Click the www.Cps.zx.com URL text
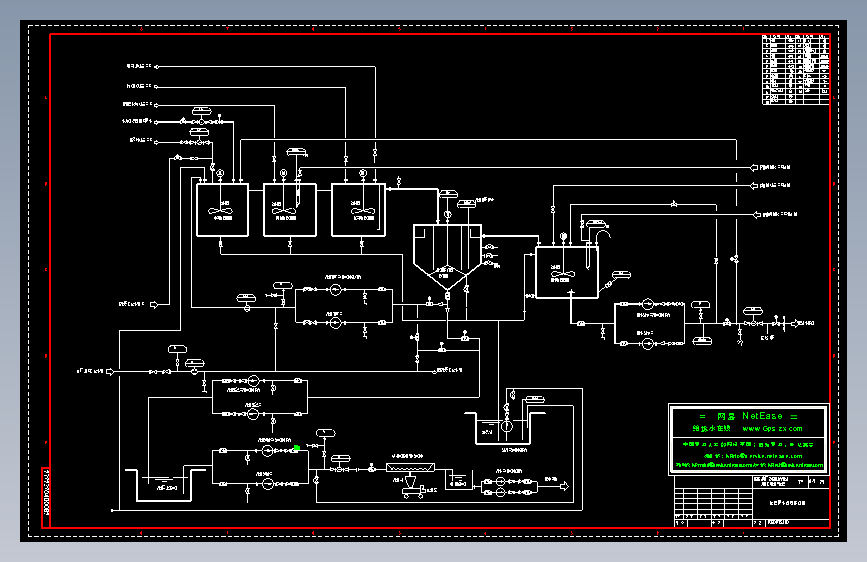Image resolution: width=867 pixels, height=562 pixels. point(772,429)
